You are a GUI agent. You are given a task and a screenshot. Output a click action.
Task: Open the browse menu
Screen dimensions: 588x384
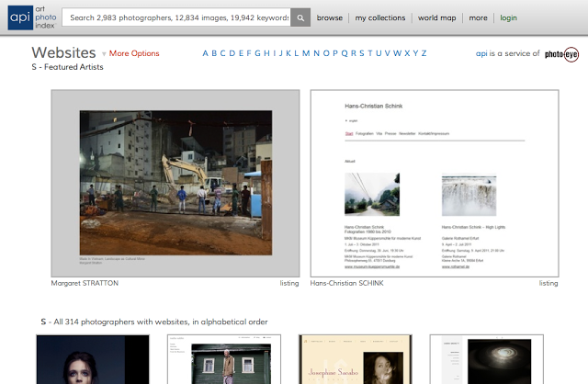[330, 17]
